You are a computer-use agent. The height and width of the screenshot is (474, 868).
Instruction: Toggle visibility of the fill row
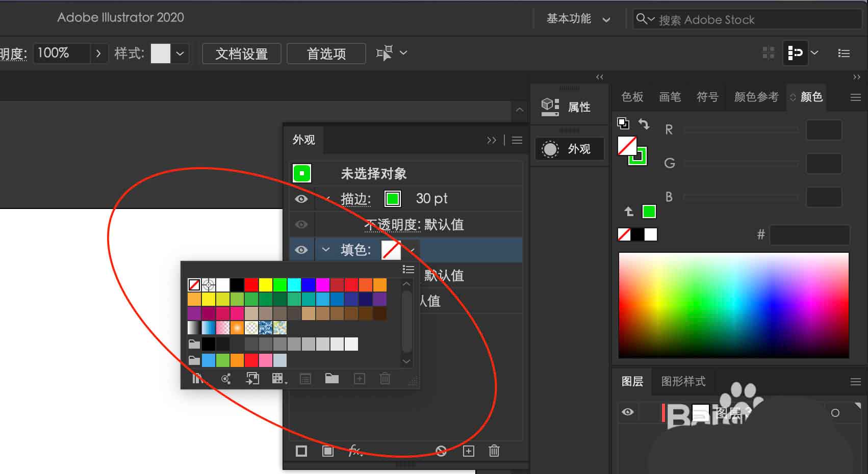point(301,250)
